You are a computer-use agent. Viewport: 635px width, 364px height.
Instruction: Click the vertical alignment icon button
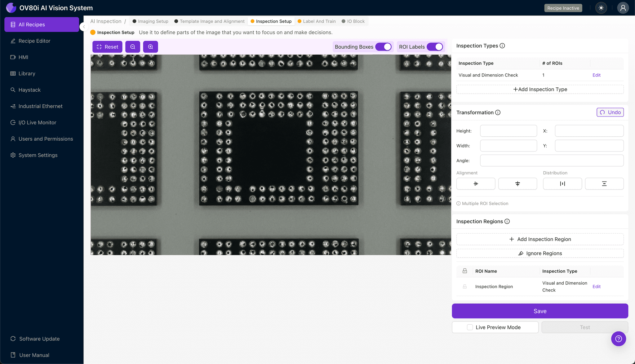click(x=517, y=184)
